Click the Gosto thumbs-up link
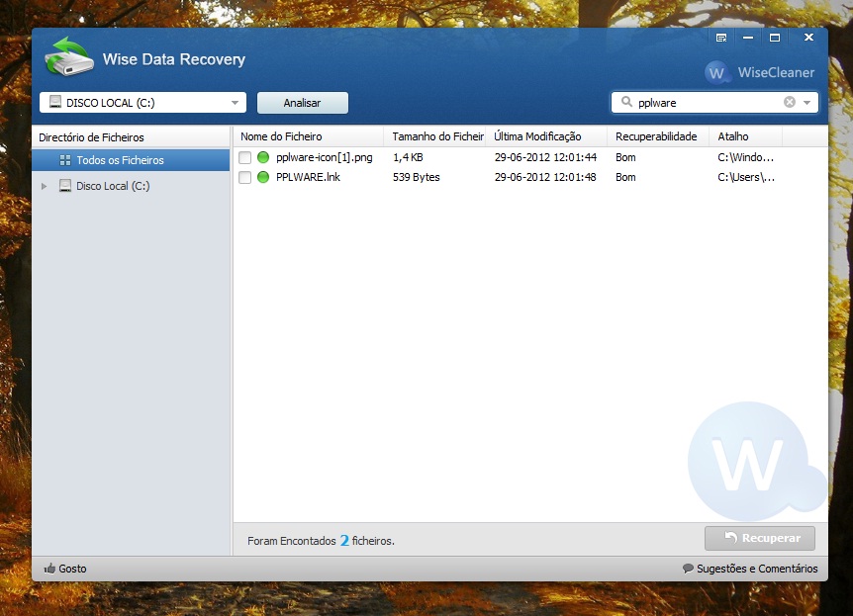The width and height of the screenshot is (853, 616). pyautogui.click(x=65, y=569)
